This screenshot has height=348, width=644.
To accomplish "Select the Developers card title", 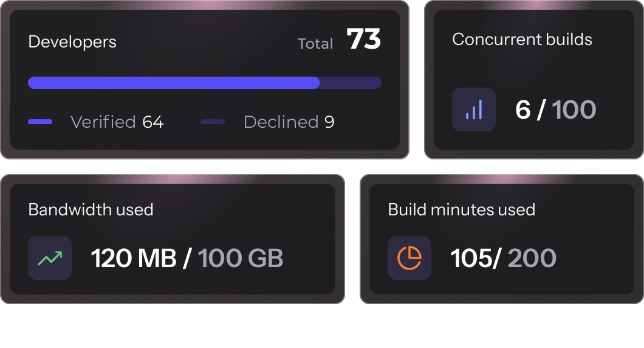I will tap(72, 42).
